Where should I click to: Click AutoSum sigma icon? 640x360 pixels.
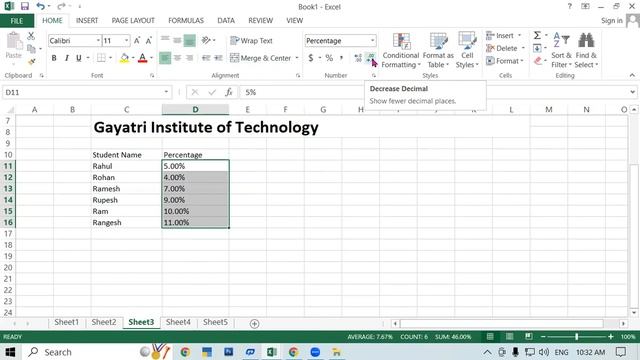537,36
